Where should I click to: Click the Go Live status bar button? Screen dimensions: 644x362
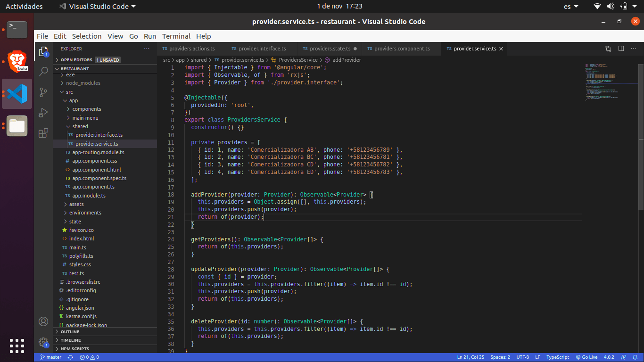(x=586, y=357)
